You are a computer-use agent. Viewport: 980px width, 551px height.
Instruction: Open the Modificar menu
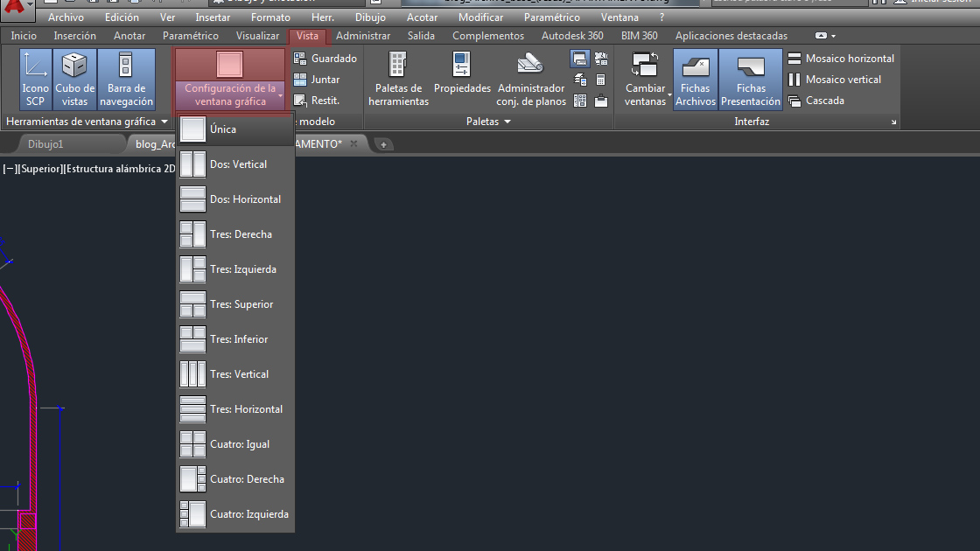click(480, 17)
